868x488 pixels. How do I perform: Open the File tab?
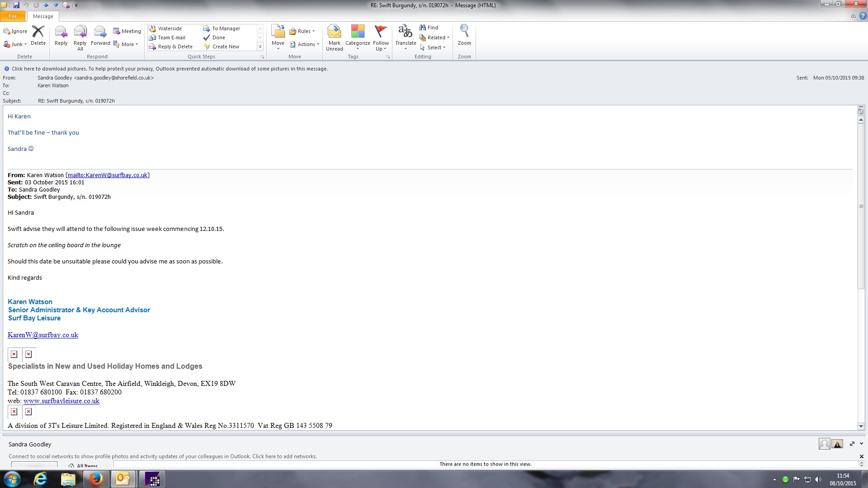click(x=13, y=16)
